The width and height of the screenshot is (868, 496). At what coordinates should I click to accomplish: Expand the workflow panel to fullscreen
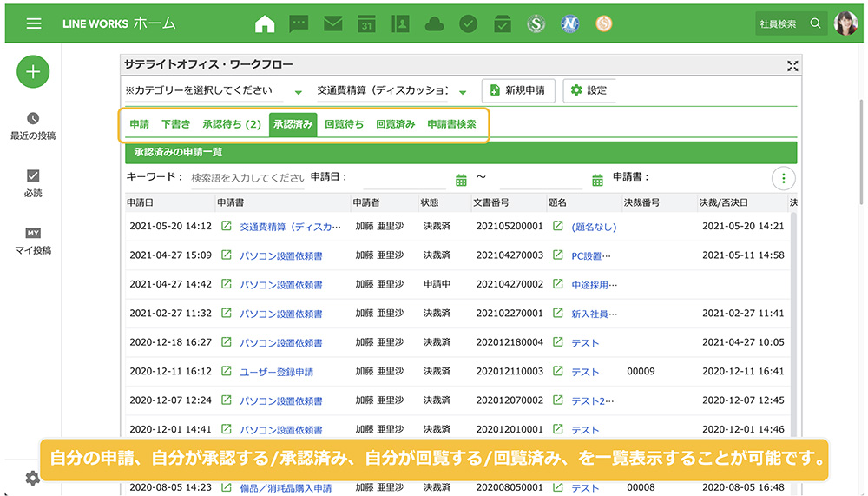coord(792,66)
